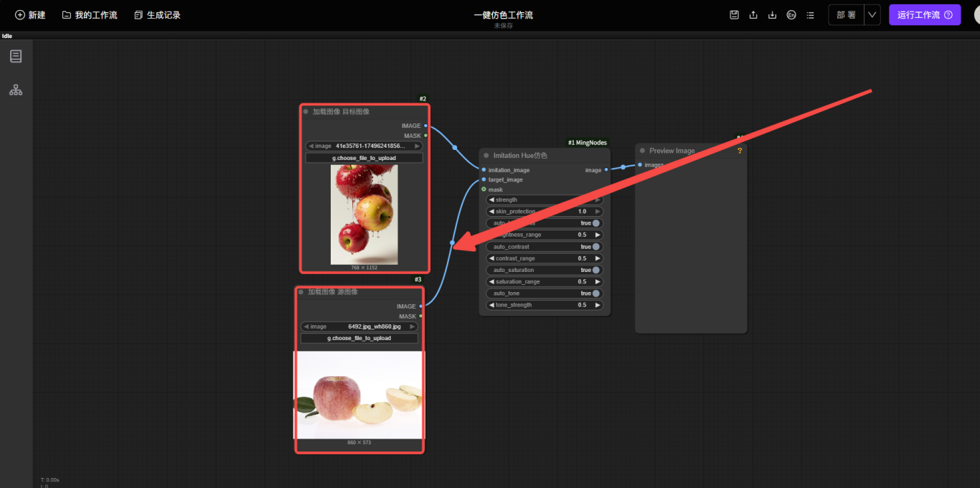Open 新建 to create new workflow
Image resolution: width=980 pixels, height=488 pixels.
click(x=30, y=15)
